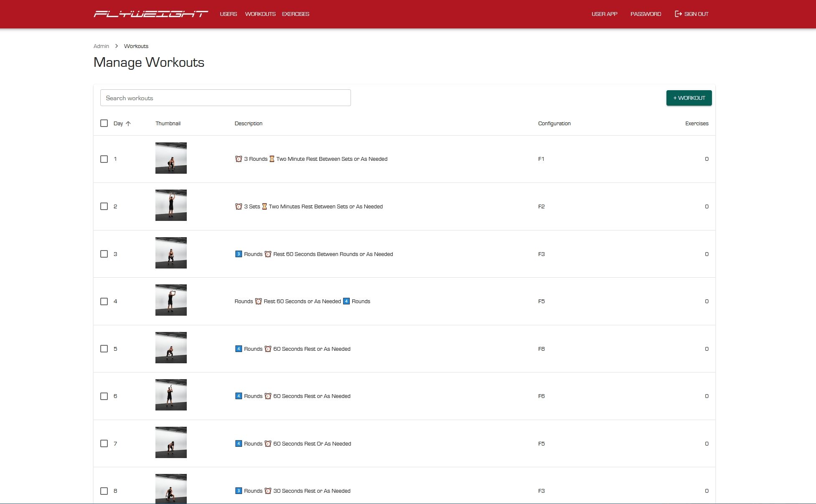Image resolution: width=816 pixels, height=504 pixels.
Task: Open the Day 7 workout thumbnail
Action: [x=171, y=442]
